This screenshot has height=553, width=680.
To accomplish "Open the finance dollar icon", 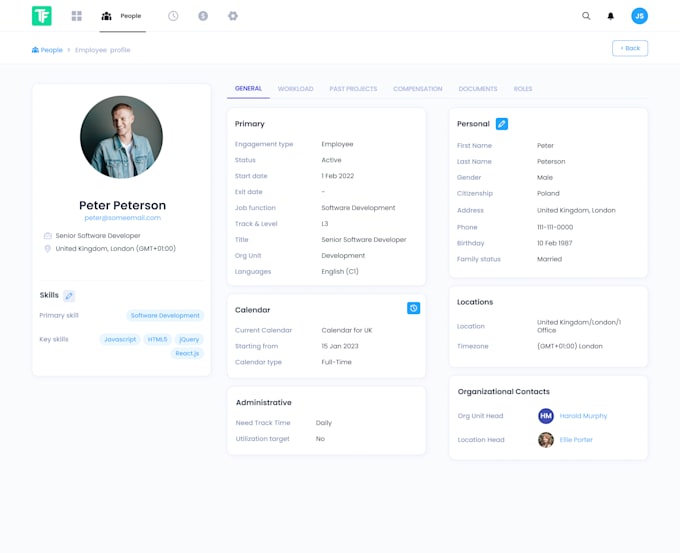I will click(203, 16).
